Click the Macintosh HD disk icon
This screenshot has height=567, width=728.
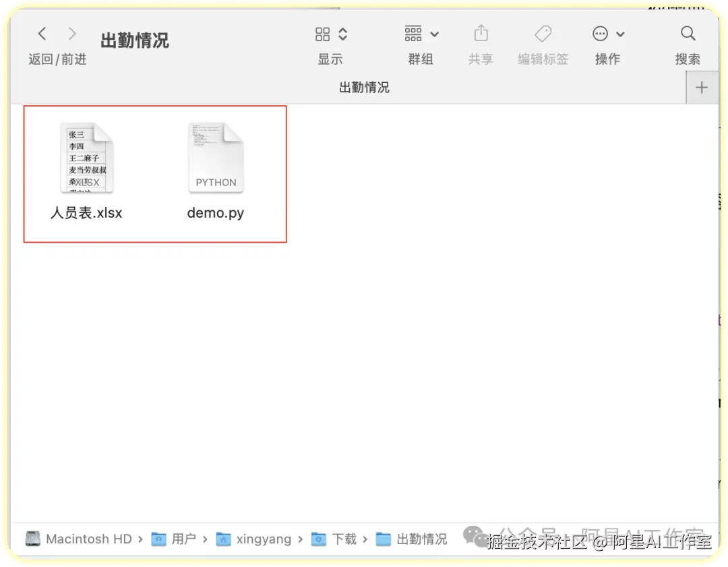click(33, 539)
